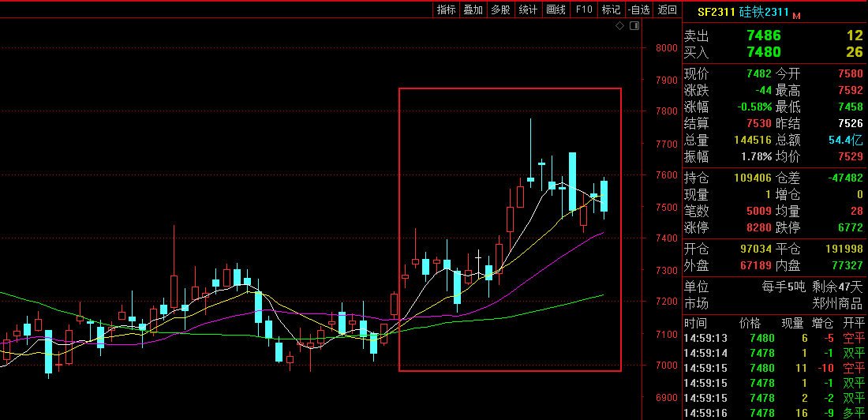Select the 卖出 ask price 7486
The height and width of the screenshot is (420, 868).
[763, 36]
